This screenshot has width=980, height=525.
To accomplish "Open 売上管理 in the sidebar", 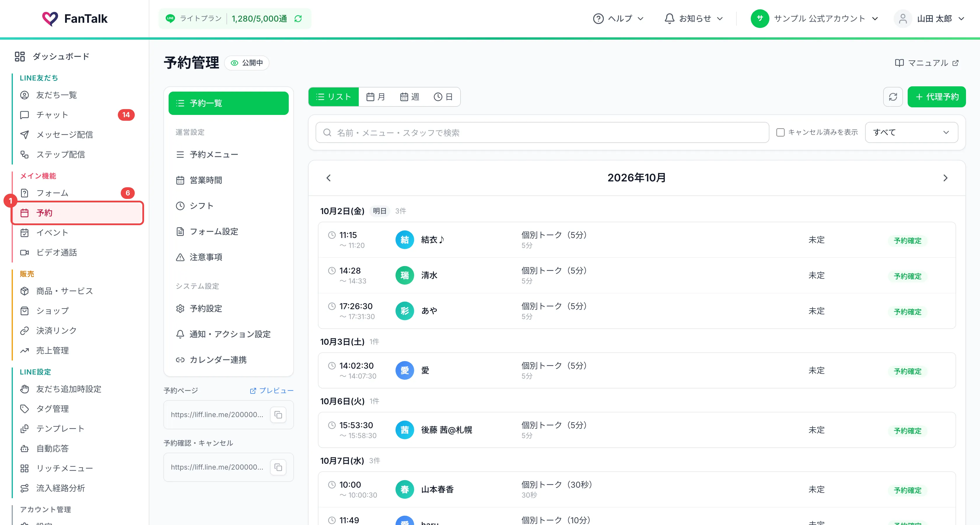I will tap(78, 350).
